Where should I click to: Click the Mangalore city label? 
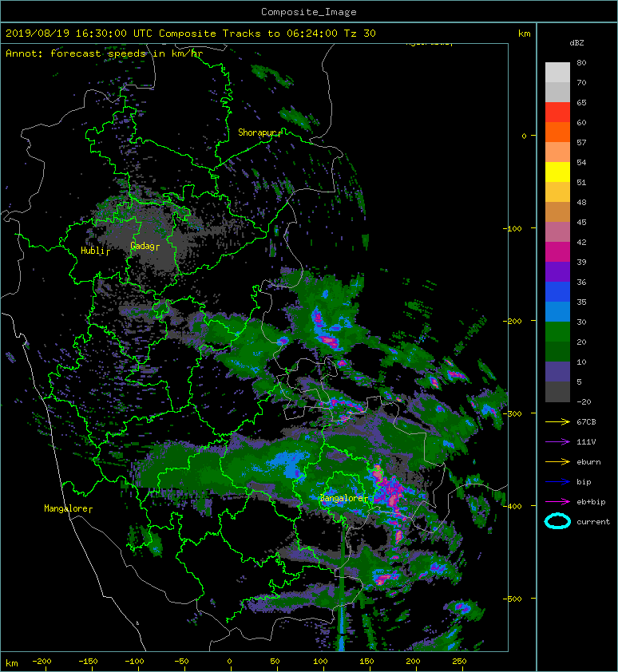[66, 508]
